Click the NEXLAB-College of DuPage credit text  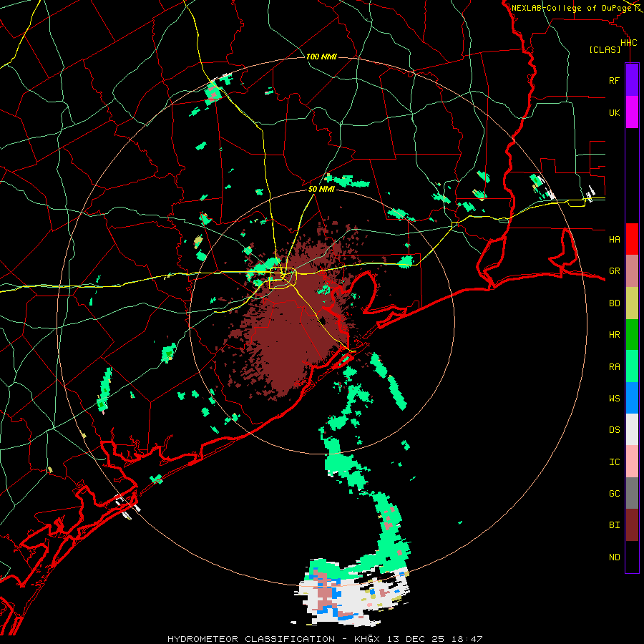(x=572, y=8)
